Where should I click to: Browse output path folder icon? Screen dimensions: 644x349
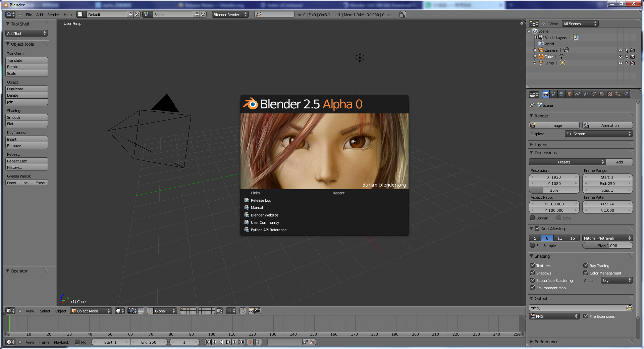tap(629, 308)
